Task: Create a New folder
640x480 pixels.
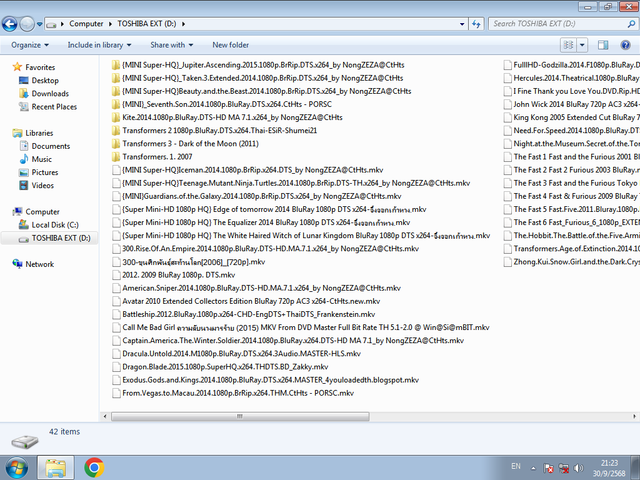Action: pyautogui.click(x=230, y=45)
